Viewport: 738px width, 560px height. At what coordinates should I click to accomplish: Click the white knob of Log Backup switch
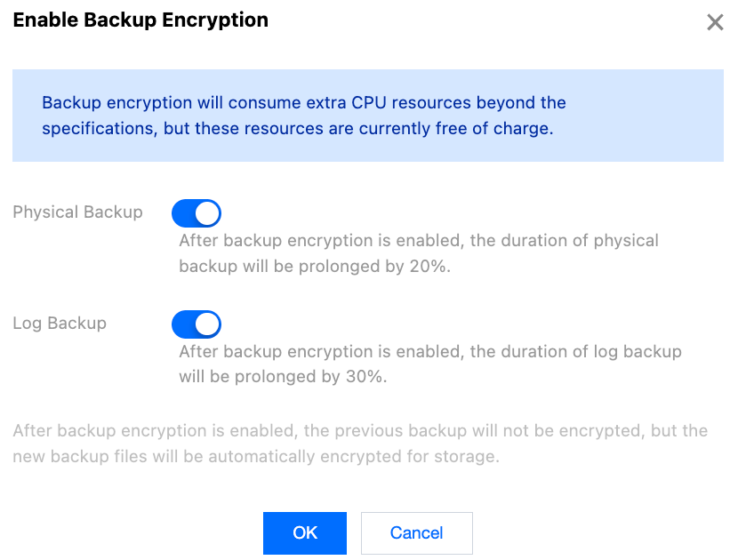click(x=207, y=324)
